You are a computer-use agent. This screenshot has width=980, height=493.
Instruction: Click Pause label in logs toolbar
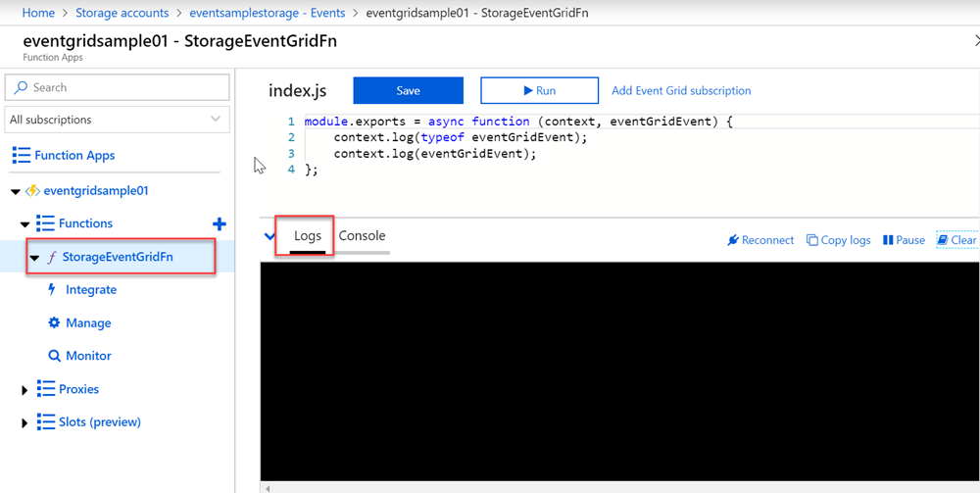(910, 240)
